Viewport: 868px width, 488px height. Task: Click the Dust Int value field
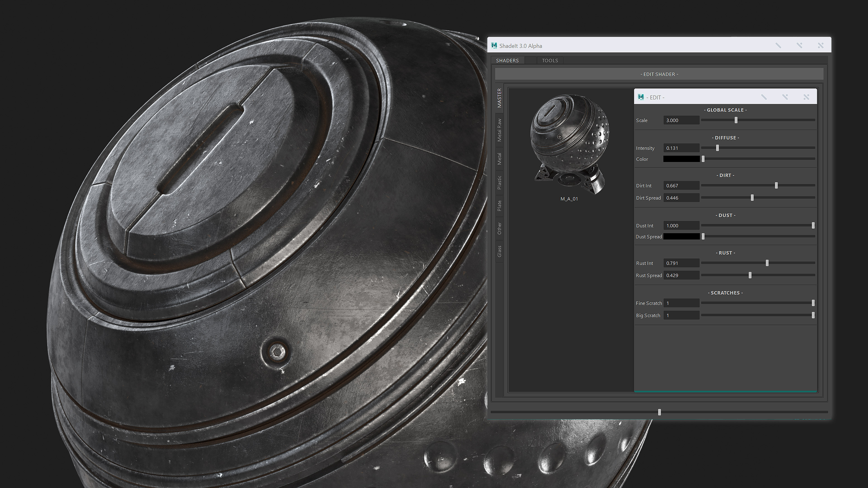(x=681, y=225)
